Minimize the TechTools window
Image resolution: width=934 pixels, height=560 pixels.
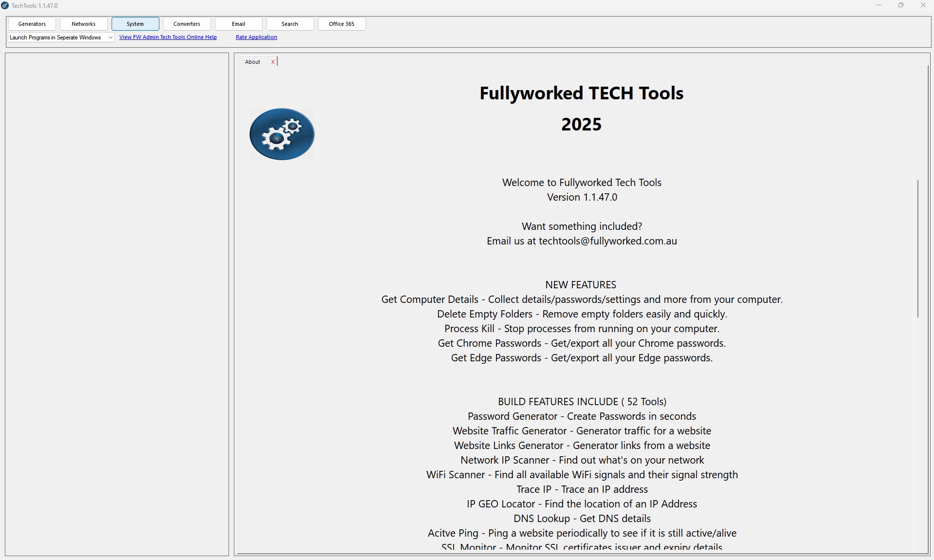pos(879,5)
